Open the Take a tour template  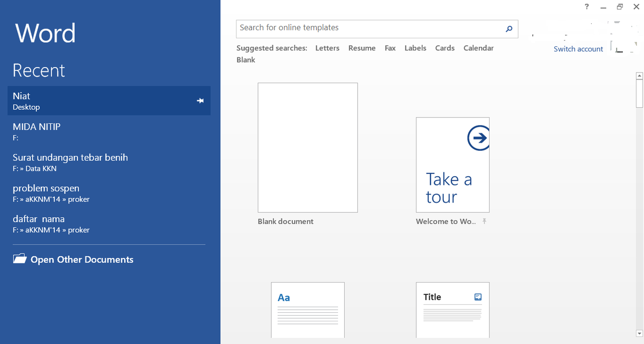(453, 165)
